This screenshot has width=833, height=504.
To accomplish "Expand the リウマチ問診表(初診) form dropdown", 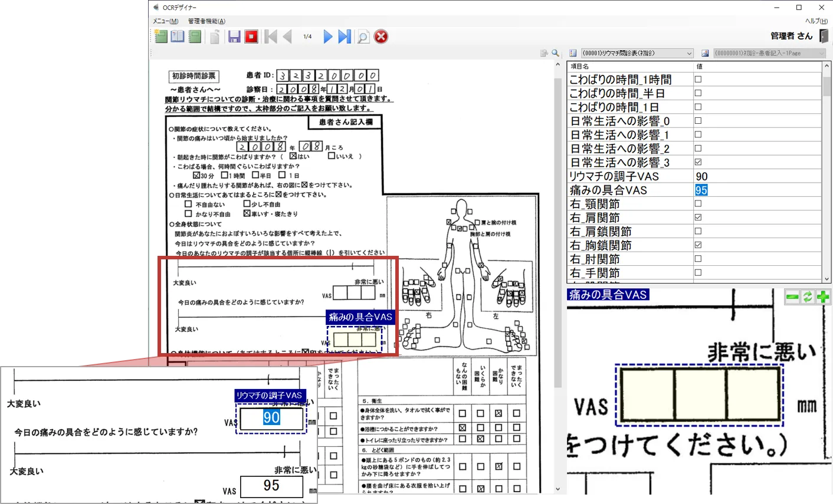I will [x=688, y=54].
